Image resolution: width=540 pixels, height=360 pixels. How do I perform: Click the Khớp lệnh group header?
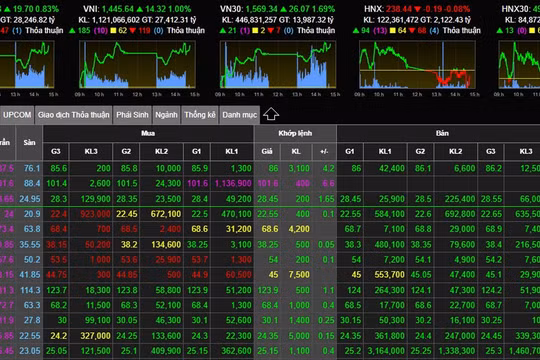[295, 133]
